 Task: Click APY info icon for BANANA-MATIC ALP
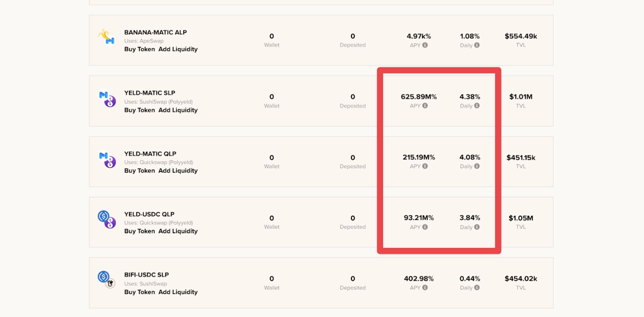coord(425,45)
